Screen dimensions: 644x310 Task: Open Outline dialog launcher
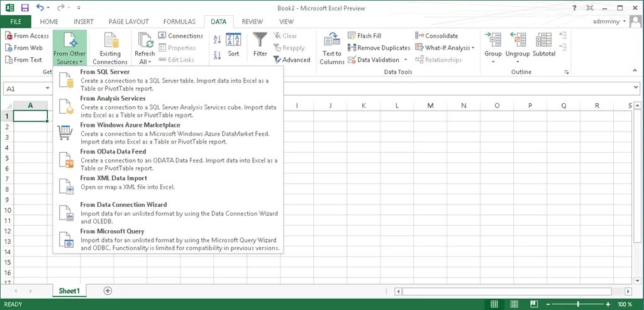(x=567, y=72)
